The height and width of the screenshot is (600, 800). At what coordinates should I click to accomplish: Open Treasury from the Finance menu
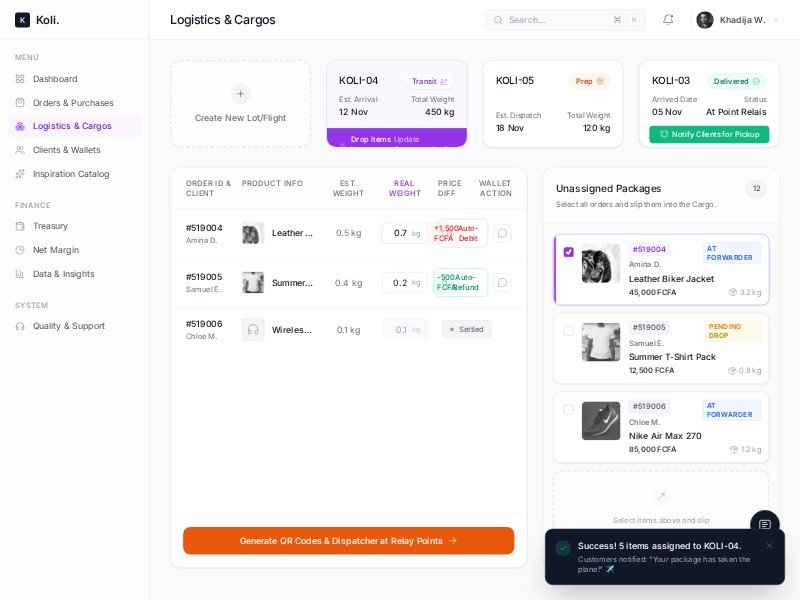pyautogui.click(x=50, y=226)
